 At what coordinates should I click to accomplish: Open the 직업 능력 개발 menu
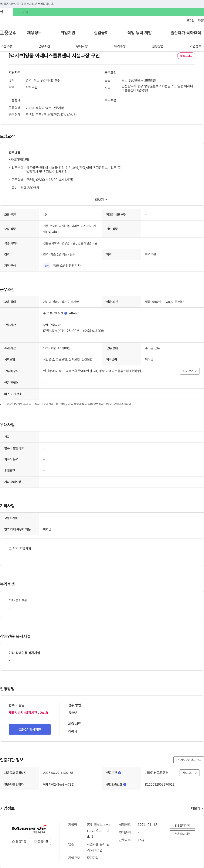coord(140,33)
